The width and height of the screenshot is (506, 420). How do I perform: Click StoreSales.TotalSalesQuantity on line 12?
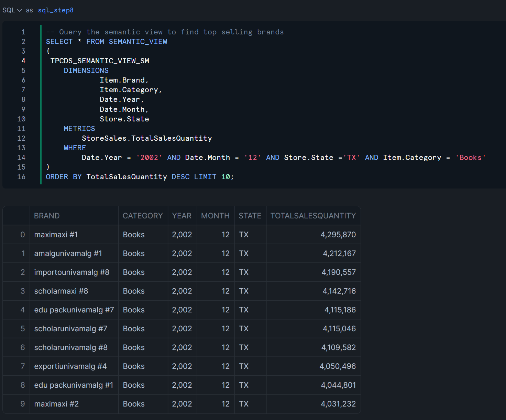147,138
